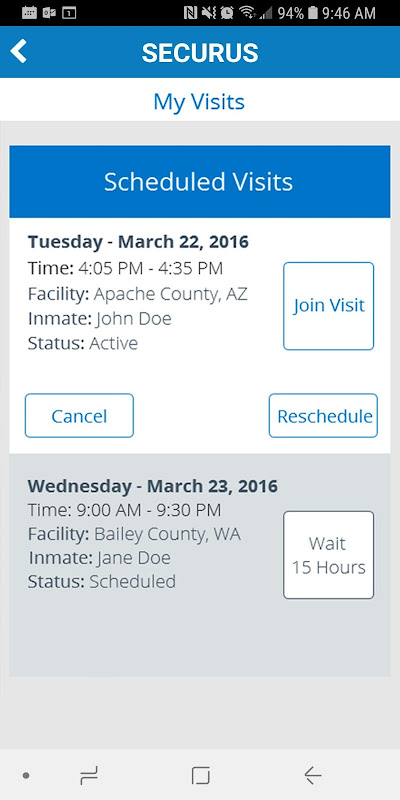Tap the Android home square icon
The height and width of the screenshot is (800, 400).
pyautogui.click(x=201, y=776)
